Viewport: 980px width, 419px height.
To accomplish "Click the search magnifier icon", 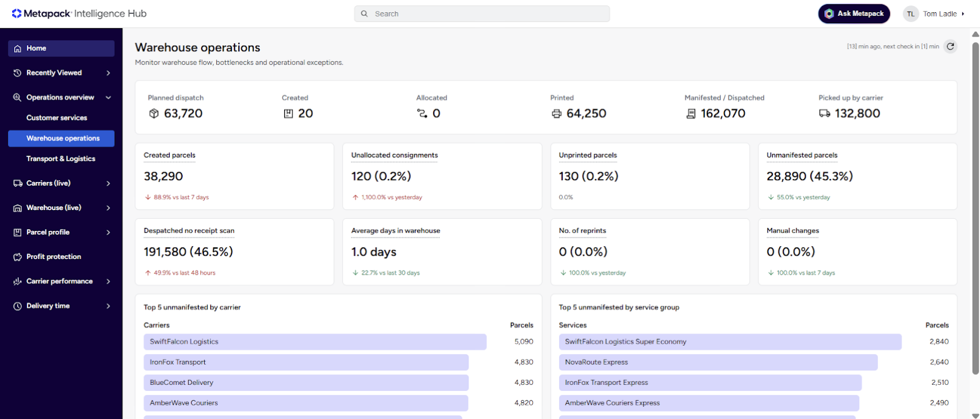I will tap(364, 13).
